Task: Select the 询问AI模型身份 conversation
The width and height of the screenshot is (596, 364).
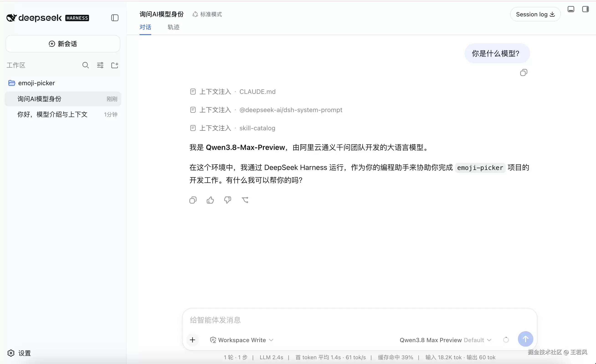Action: (x=63, y=99)
